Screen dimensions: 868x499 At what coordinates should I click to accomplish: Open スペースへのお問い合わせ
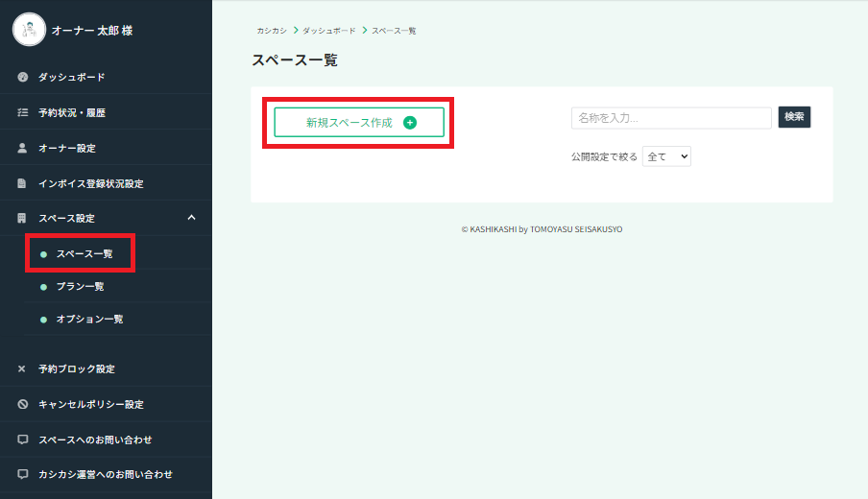coord(95,440)
